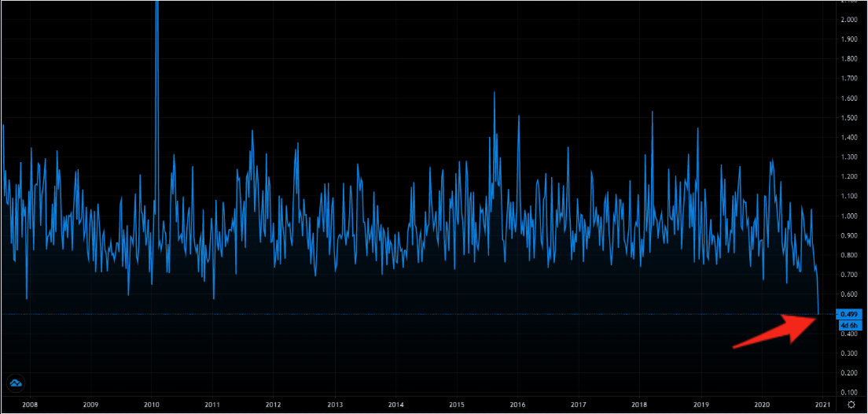Click the 1.000 price scale value
The height and width of the screenshot is (414, 868).
[x=848, y=216]
